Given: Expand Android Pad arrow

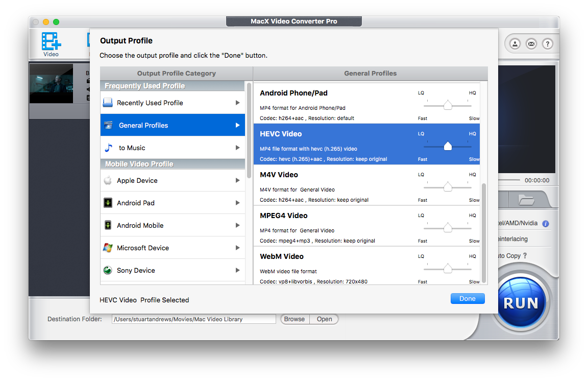Looking at the screenshot, I should [x=237, y=203].
